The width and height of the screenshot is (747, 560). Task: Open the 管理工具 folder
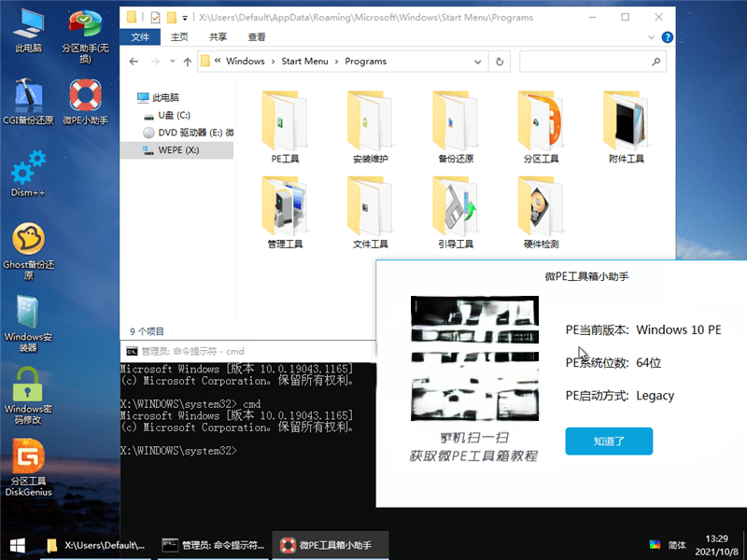285,213
